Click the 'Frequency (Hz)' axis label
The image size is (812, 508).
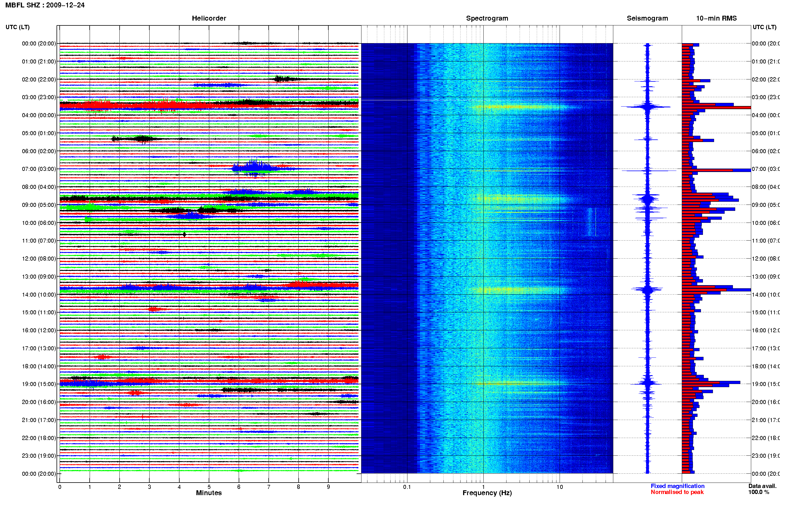pos(487,493)
